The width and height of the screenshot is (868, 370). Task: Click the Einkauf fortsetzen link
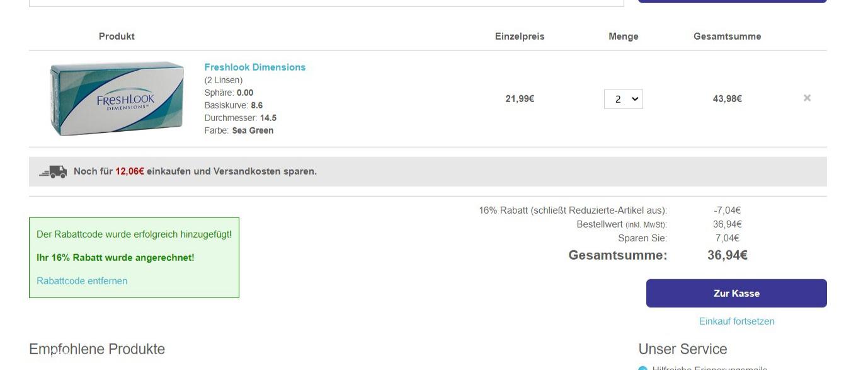pyautogui.click(x=737, y=321)
